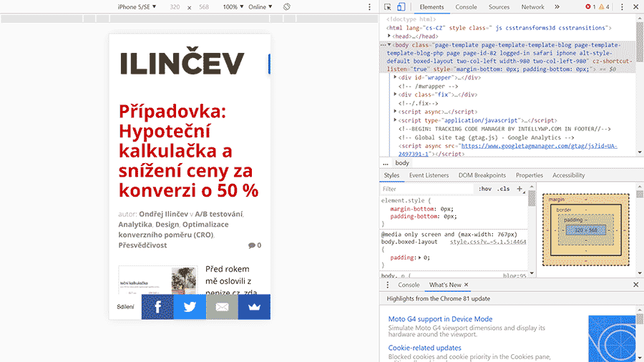Select the Styles pane tab
644x362 pixels.
(391, 175)
